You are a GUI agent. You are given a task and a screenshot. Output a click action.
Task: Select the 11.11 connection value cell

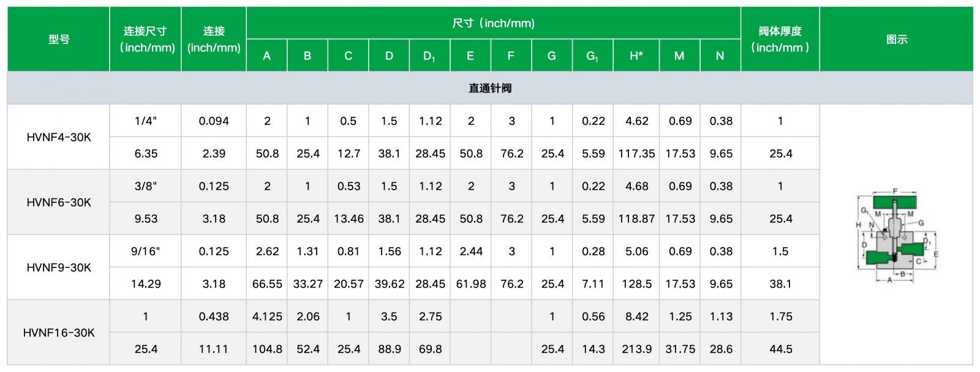(214, 349)
